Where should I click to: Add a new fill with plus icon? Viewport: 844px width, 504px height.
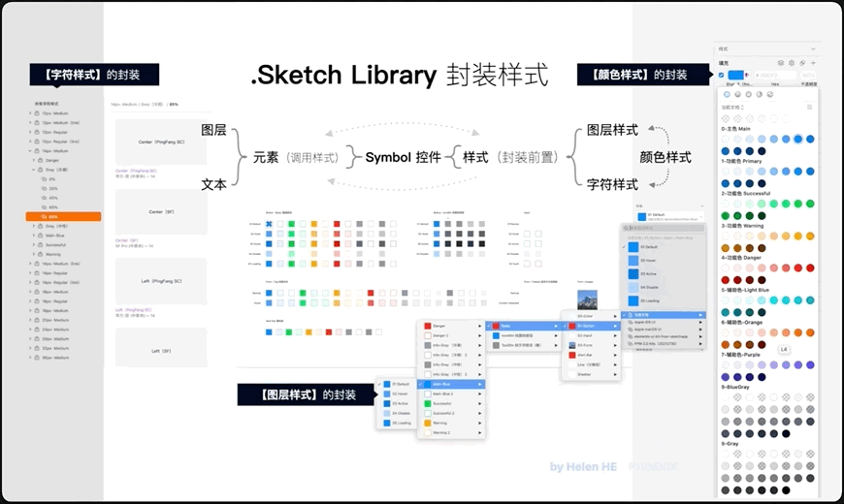(813, 63)
